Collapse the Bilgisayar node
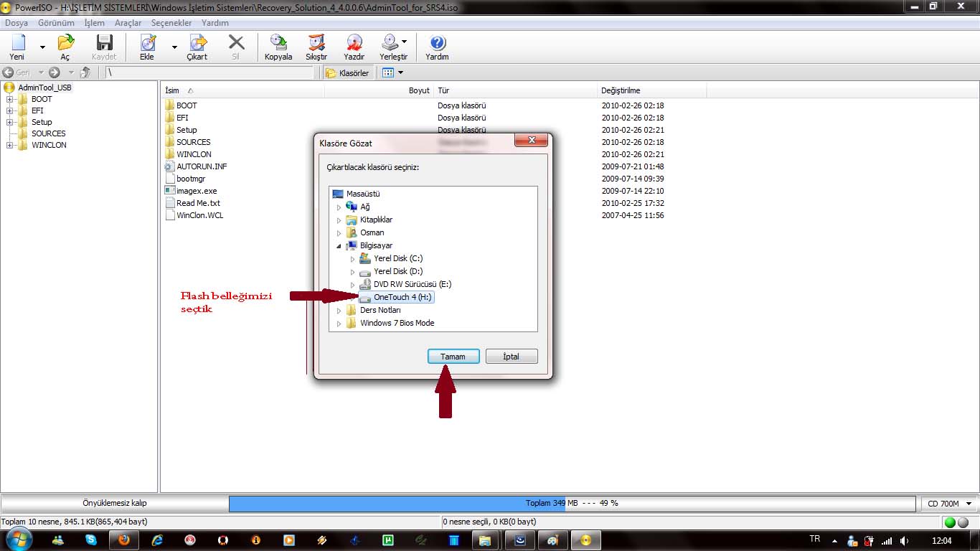The height and width of the screenshot is (551, 980). click(339, 245)
